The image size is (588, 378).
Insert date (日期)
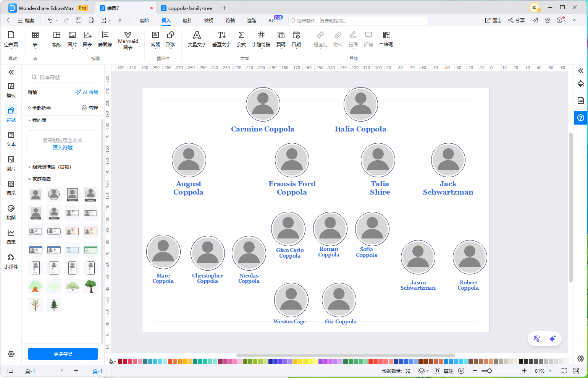296,39
